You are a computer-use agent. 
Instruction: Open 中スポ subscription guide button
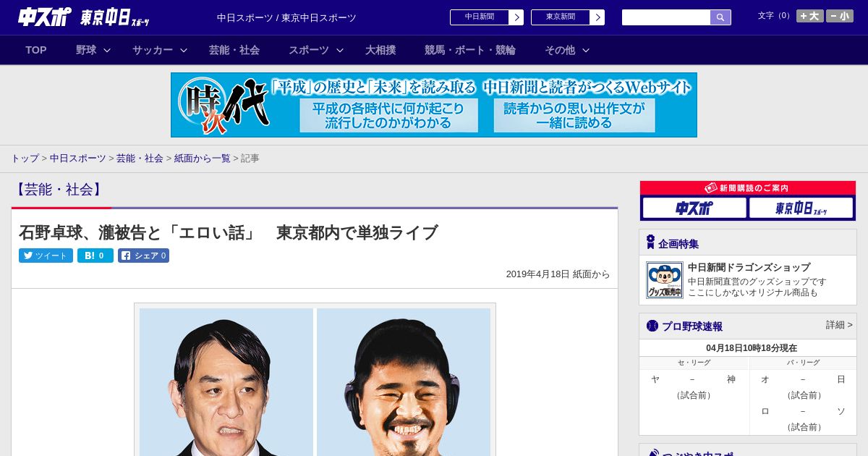(694, 208)
